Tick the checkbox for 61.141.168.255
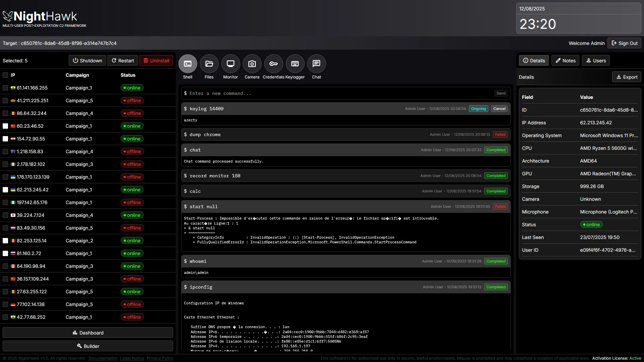 (5, 88)
